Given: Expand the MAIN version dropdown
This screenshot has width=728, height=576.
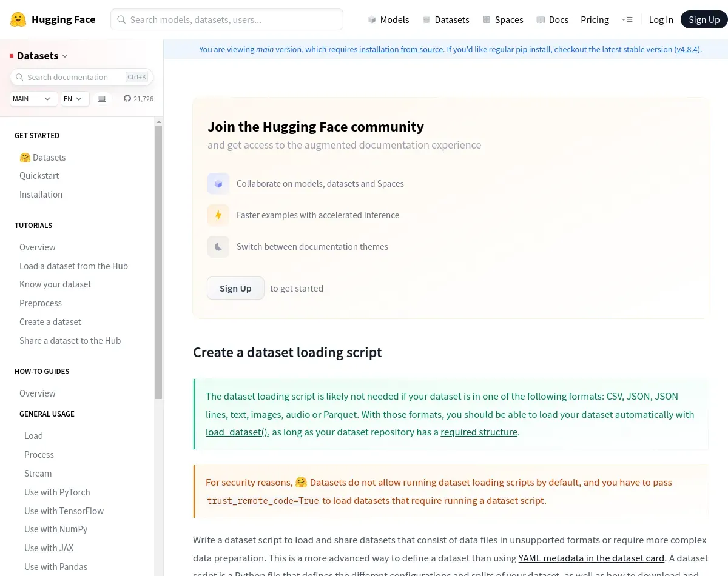Looking at the screenshot, I should coord(34,99).
